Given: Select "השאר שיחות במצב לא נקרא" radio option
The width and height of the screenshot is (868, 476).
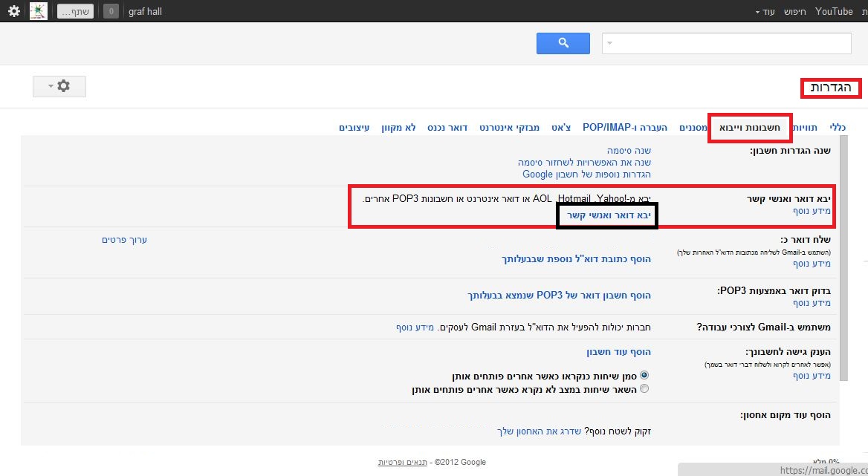Looking at the screenshot, I should [x=644, y=388].
